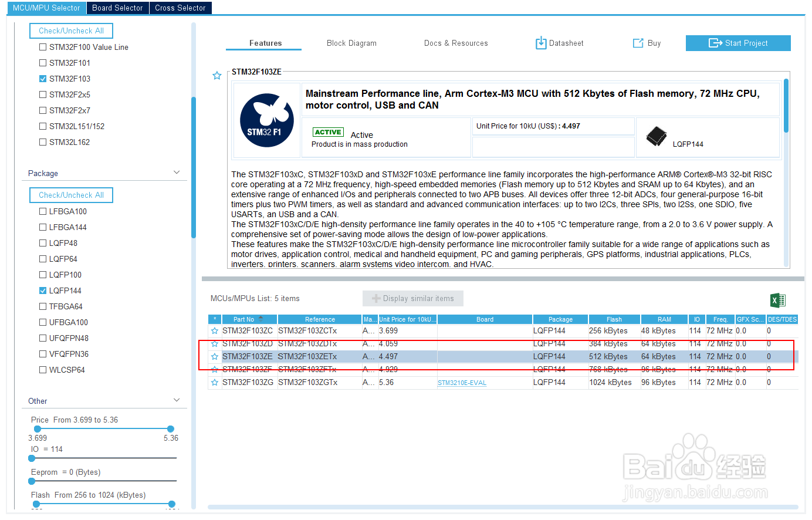Viewport: 812px width, 520px height.
Task: Check the WLCSP64 package
Action: click(x=43, y=370)
